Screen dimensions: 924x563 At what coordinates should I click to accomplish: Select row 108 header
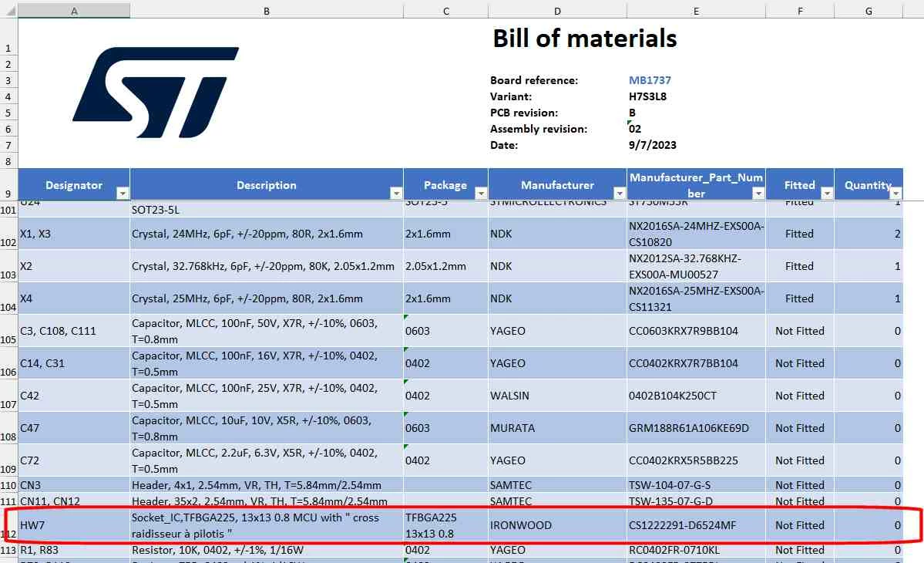coord(8,429)
